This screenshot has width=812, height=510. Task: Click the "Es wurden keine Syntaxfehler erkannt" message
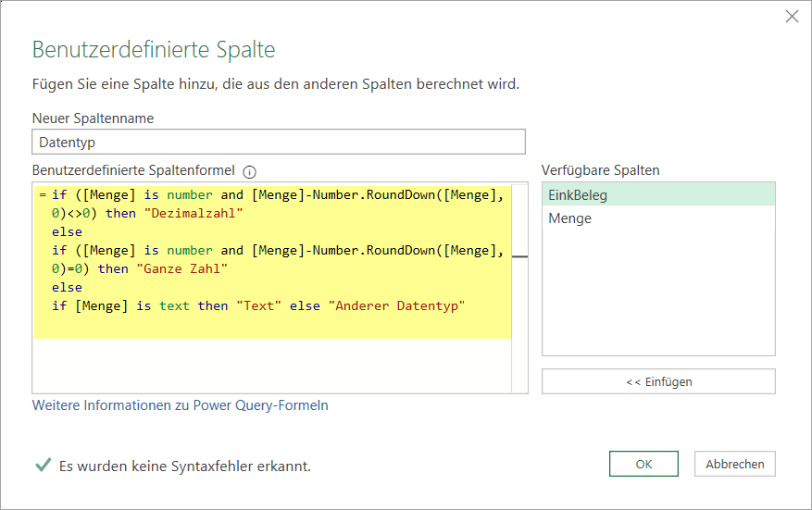184,466
